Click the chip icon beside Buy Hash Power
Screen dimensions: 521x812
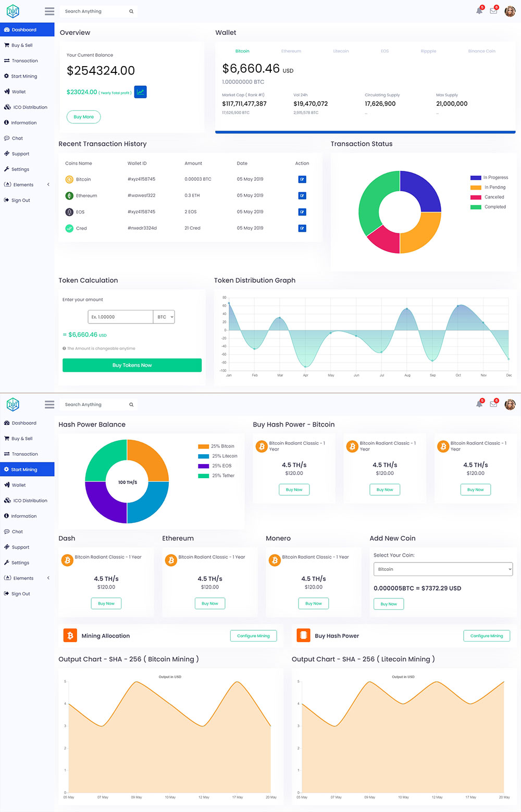(x=303, y=635)
